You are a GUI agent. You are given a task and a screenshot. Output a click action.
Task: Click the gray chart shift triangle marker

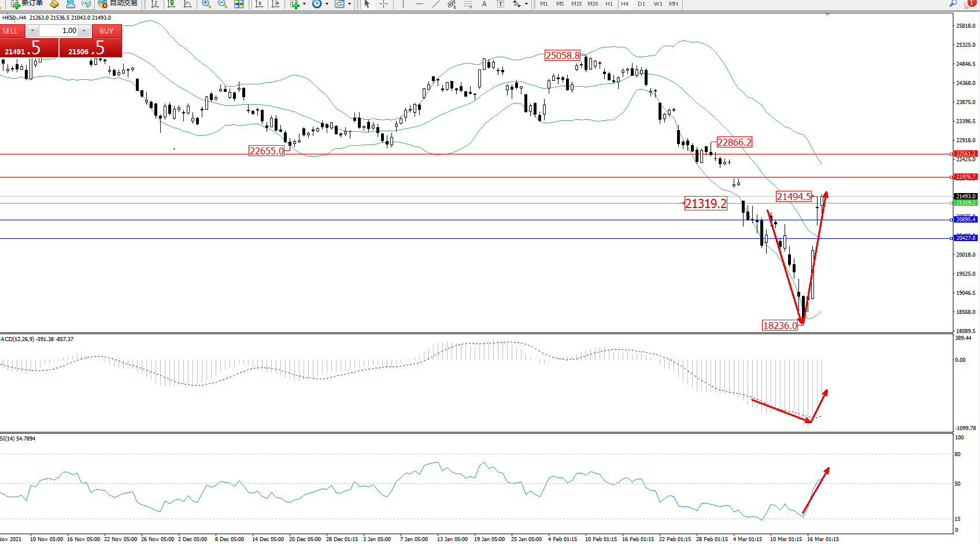point(827,14)
